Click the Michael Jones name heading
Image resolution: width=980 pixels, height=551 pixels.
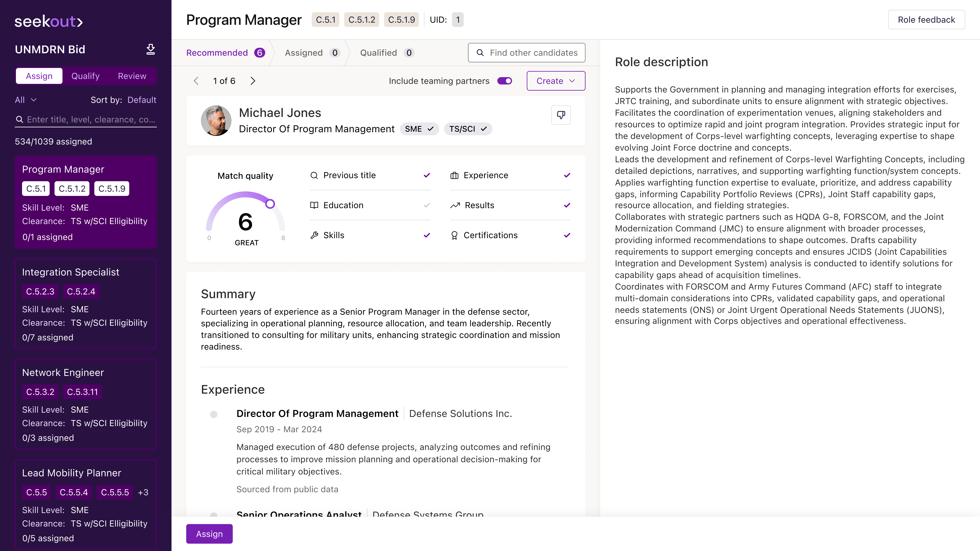click(x=280, y=113)
